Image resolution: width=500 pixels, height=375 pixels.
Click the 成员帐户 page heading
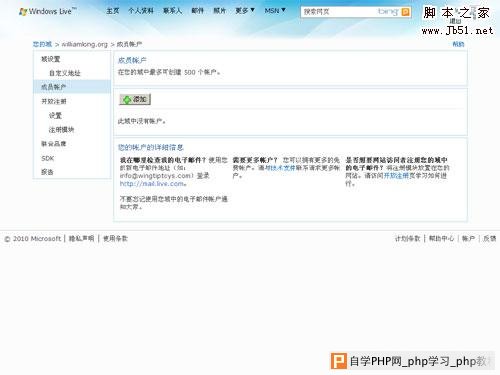pos(132,60)
